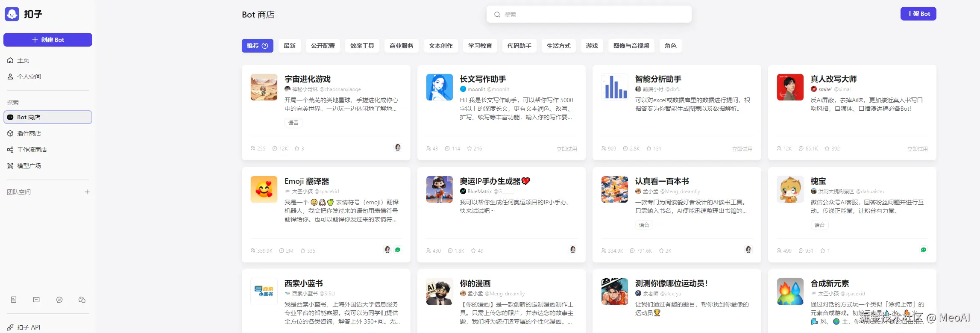Click chat count icon on 真人改写大师 card
This screenshot has height=333, width=980.
coord(801,149)
